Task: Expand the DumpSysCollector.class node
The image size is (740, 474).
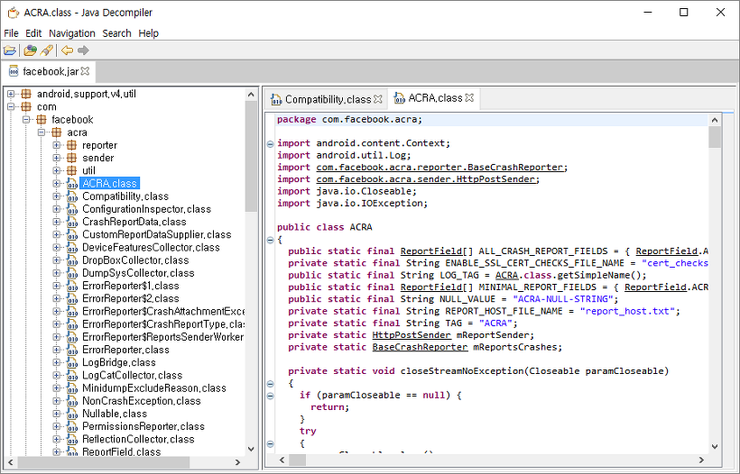Action: 57,273
